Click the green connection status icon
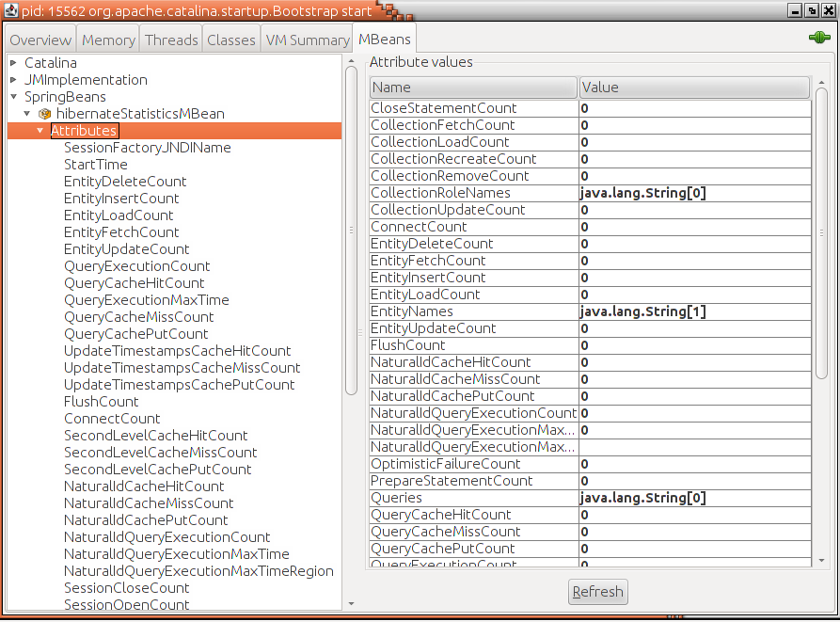The height and width of the screenshot is (622, 840). 817,38
